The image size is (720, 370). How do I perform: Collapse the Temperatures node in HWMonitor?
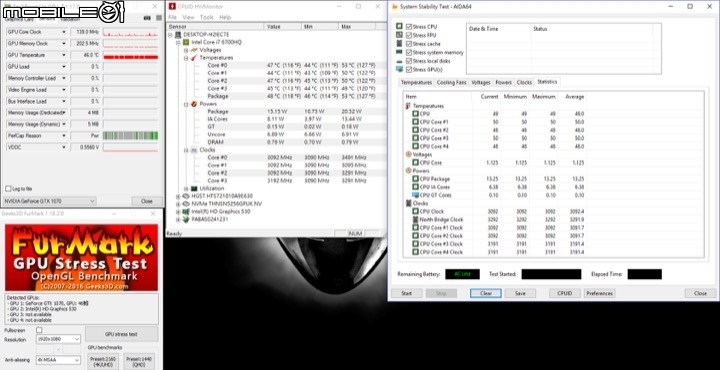tap(186, 58)
